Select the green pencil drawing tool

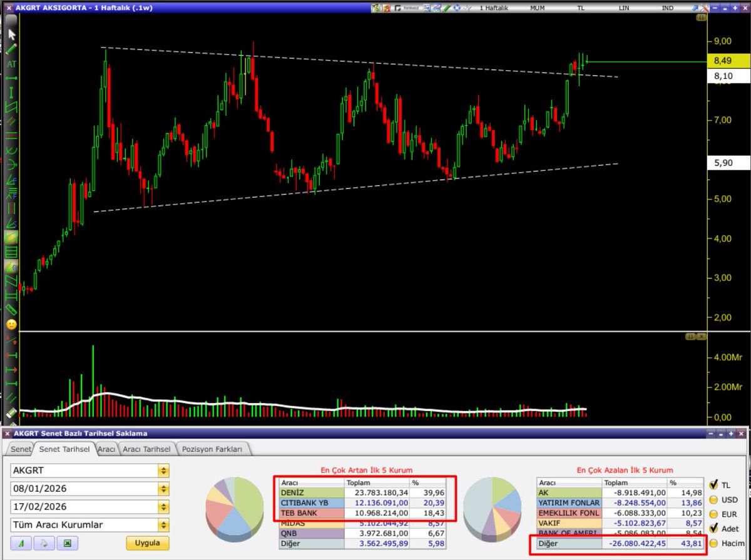click(x=12, y=49)
